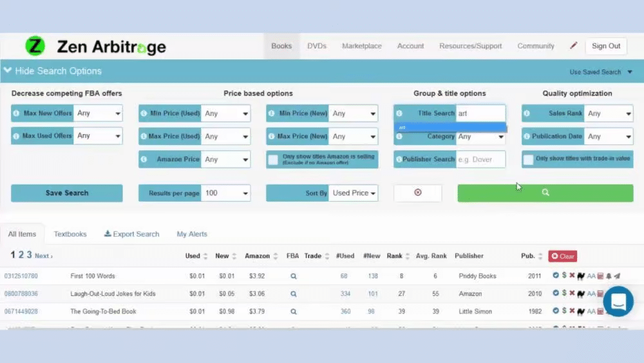
Task: Click info icon beside Max New Offers
Action: pyautogui.click(x=16, y=113)
